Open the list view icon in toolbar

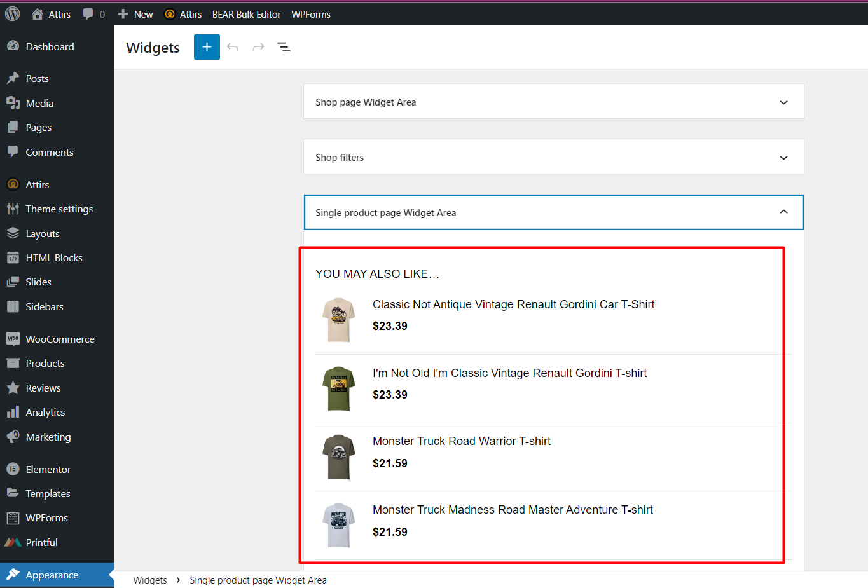click(x=284, y=47)
